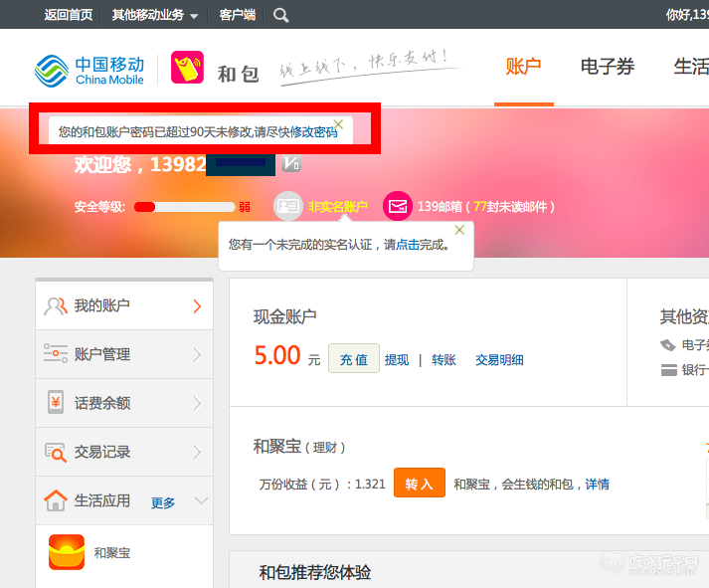Open the 139 mailbox envelope icon
The image size is (709, 588).
click(x=398, y=206)
